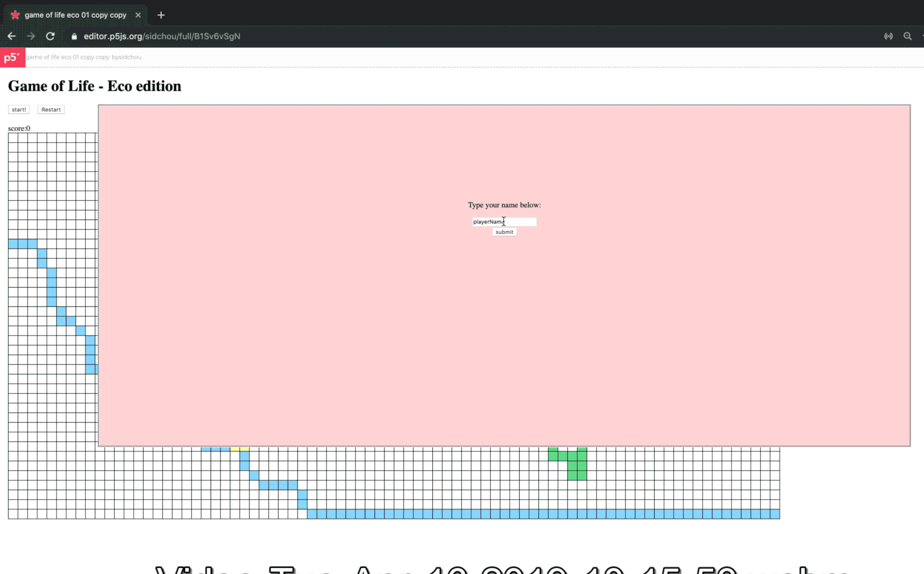924x574 pixels.
Task: Click the top-left empty grid cell
Action: click(x=13, y=137)
